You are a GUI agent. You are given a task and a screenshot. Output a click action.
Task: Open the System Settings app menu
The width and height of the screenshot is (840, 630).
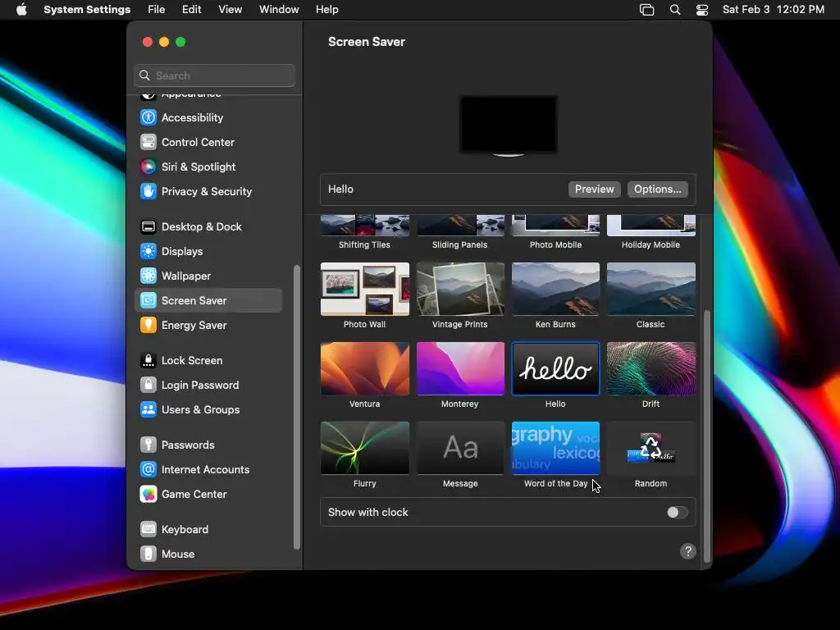pos(87,10)
